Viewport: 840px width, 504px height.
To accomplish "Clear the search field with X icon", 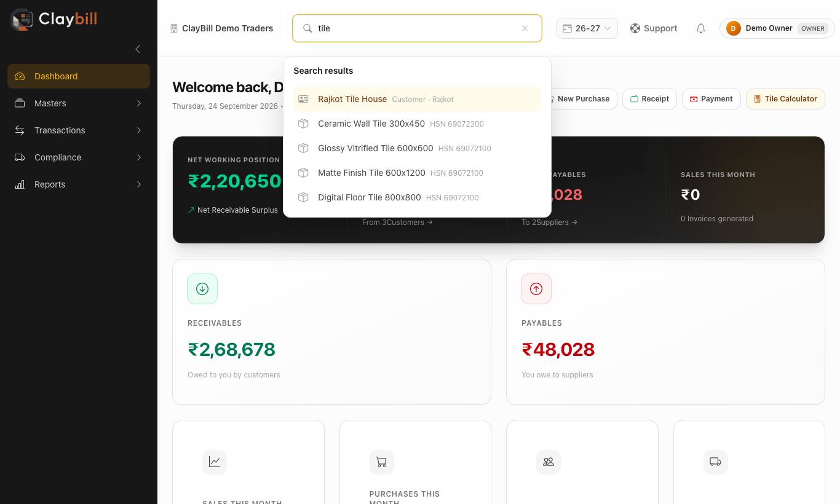I will 525,28.
